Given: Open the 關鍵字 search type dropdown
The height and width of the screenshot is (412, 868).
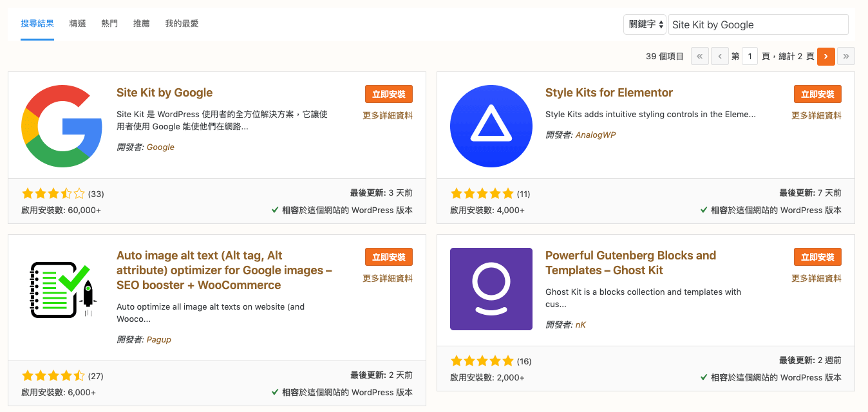Looking at the screenshot, I should coord(645,24).
